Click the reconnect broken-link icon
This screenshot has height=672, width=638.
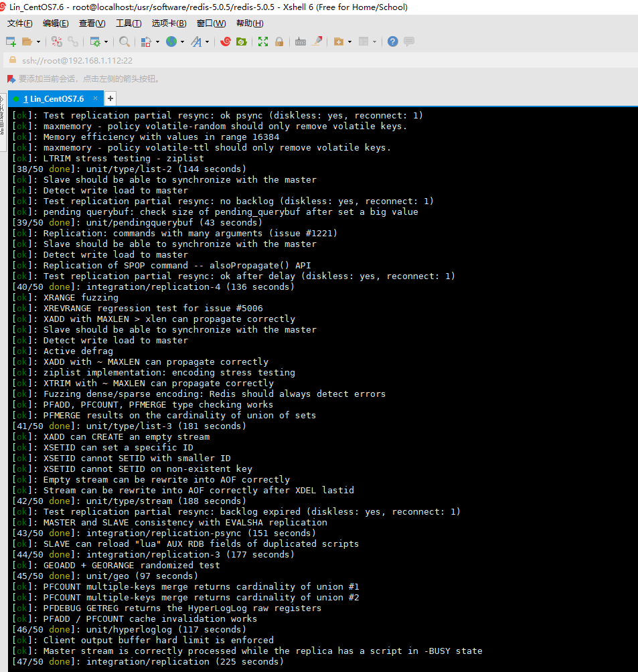pyautogui.click(x=56, y=41)
